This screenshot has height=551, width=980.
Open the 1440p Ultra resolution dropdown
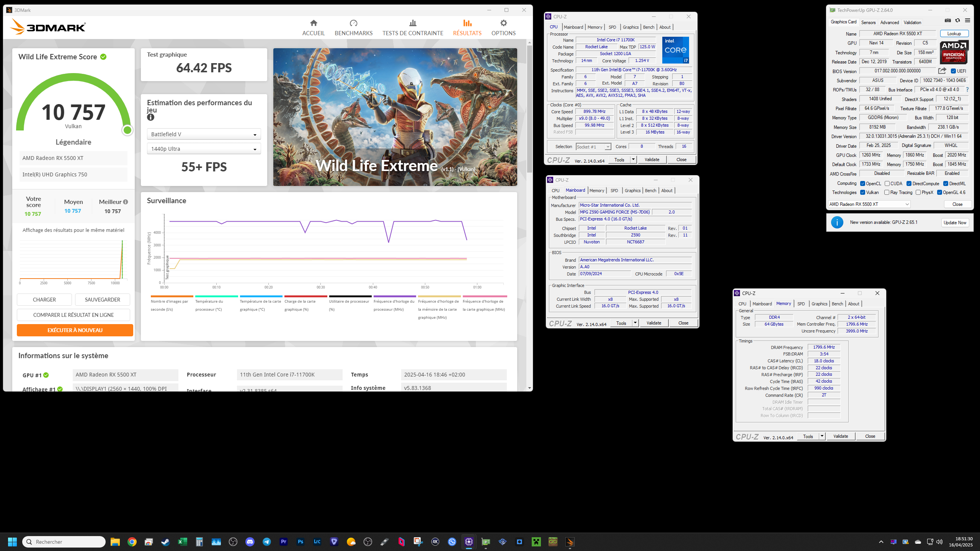tap(204, 149)
